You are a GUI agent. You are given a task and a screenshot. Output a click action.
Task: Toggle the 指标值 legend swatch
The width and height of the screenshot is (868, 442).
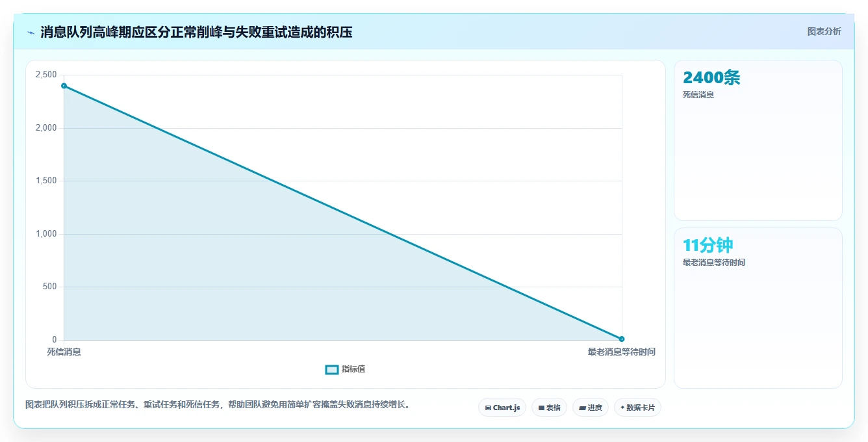331,369
